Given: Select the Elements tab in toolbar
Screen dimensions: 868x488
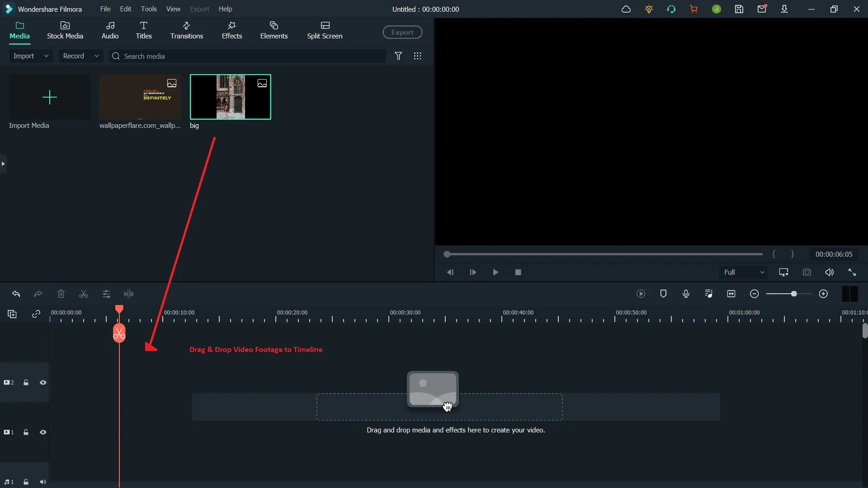Looking at the screenshot, I should click(x=274, y=30).
